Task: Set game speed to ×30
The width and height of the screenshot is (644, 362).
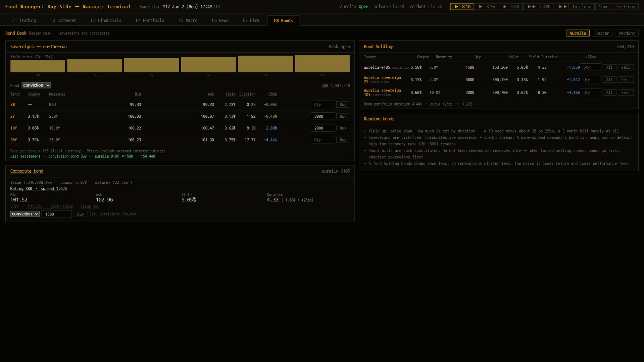Action: click(x=486, y=7)
